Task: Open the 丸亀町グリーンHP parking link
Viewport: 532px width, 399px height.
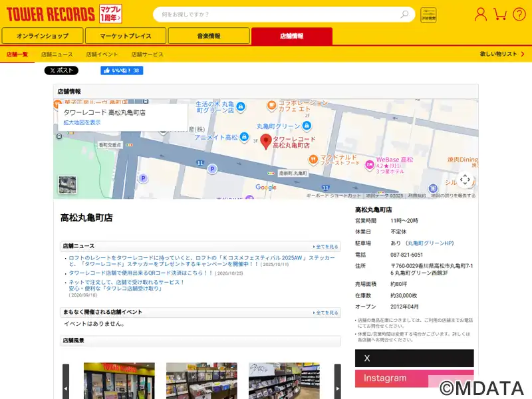Action: [x=430, y=243]
